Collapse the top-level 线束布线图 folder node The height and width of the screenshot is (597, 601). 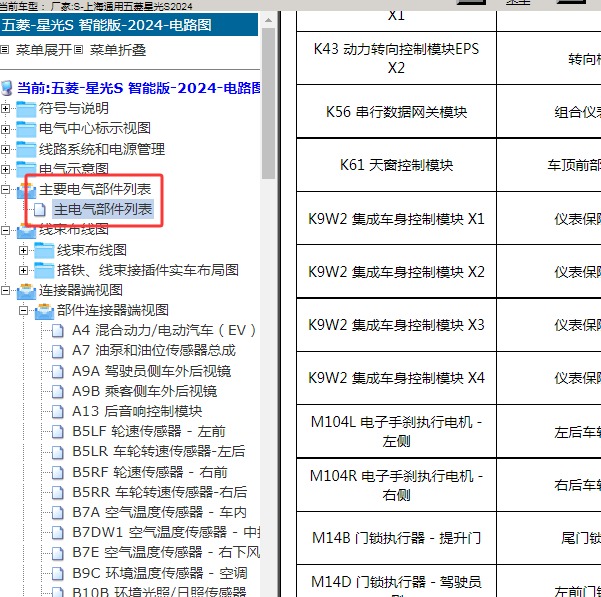(5, 230)
